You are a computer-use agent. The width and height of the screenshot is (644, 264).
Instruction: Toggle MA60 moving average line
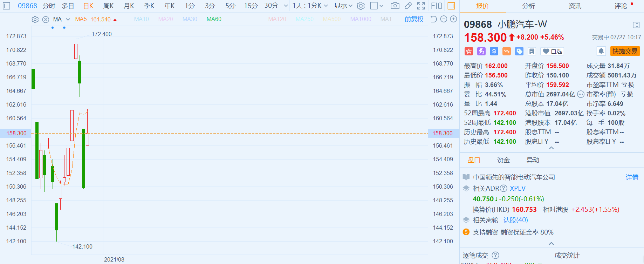(214, 19)
